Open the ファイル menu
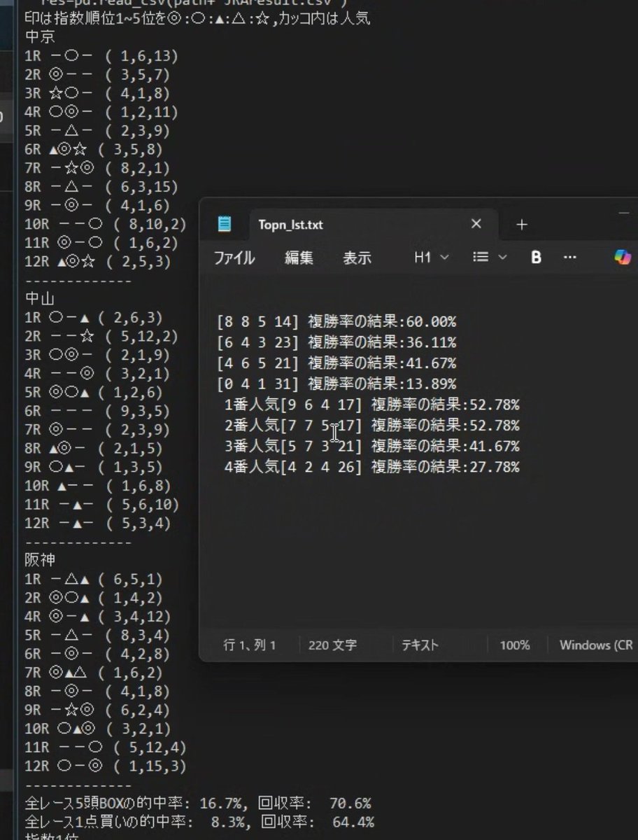 click(x=234, y=258)
